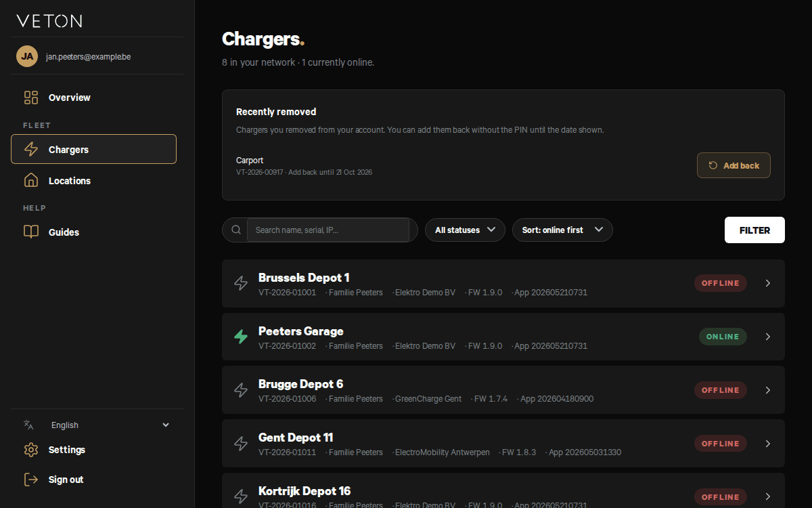
Task: Click the Sign out arrow icon
Action: coord(31,480)
